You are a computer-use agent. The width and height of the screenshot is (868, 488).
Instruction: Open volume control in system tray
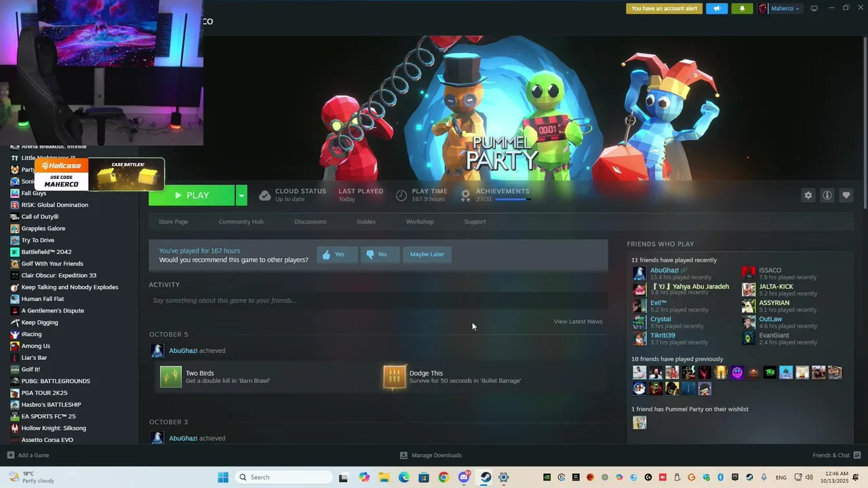point(809,477)
